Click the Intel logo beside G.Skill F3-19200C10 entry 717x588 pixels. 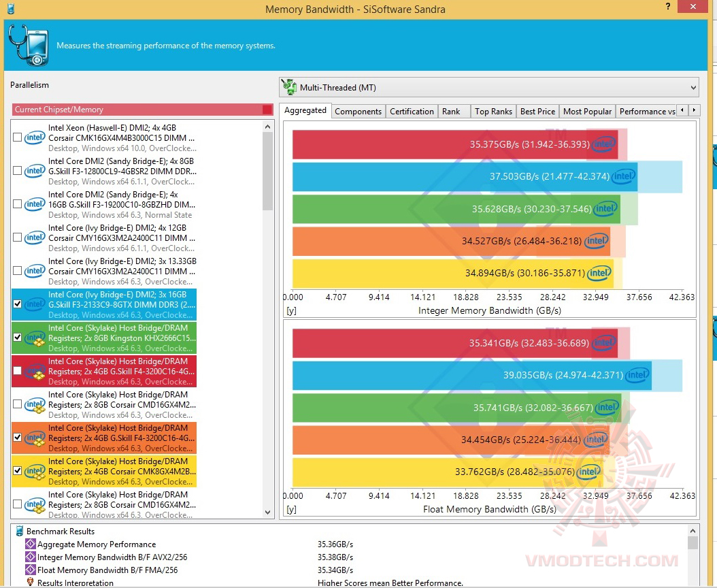[35, 204]
